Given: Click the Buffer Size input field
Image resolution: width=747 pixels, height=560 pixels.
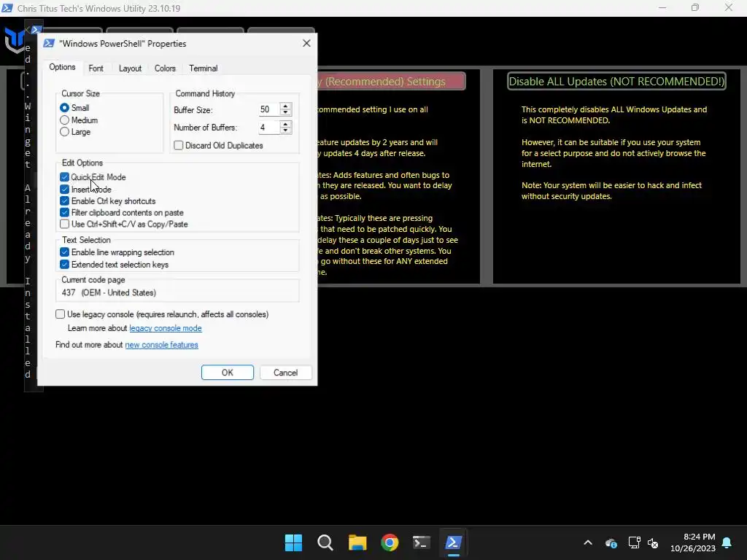Looking at the screenshot, I should click(268, 109).
